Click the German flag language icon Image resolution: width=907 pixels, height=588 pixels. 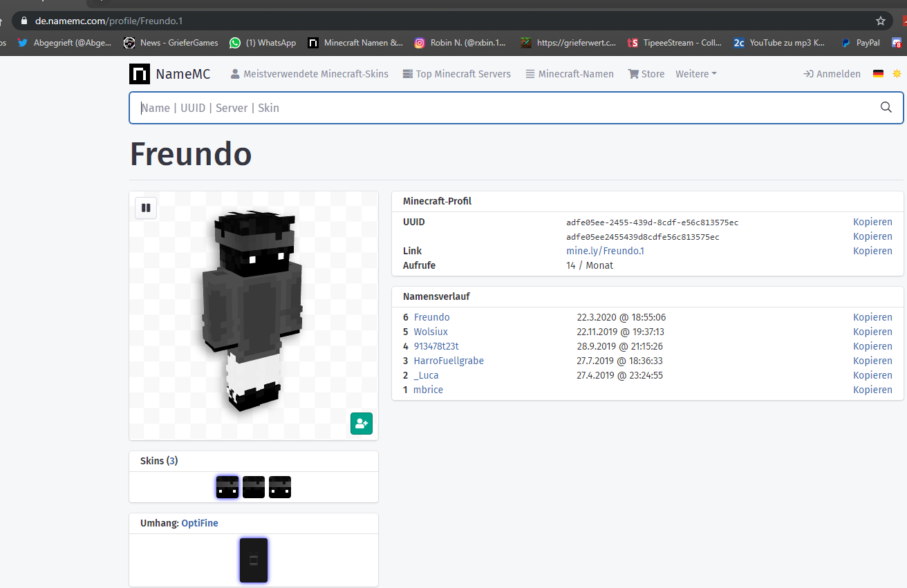878,74
